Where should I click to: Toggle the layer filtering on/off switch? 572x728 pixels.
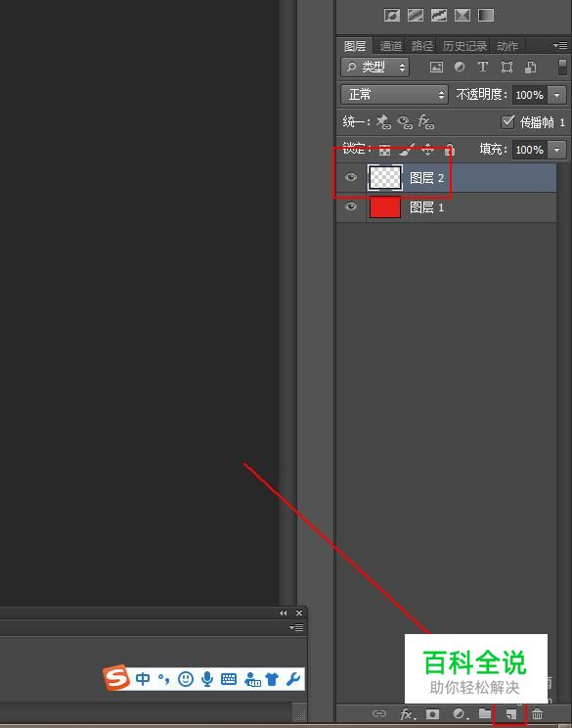point(562,68)
